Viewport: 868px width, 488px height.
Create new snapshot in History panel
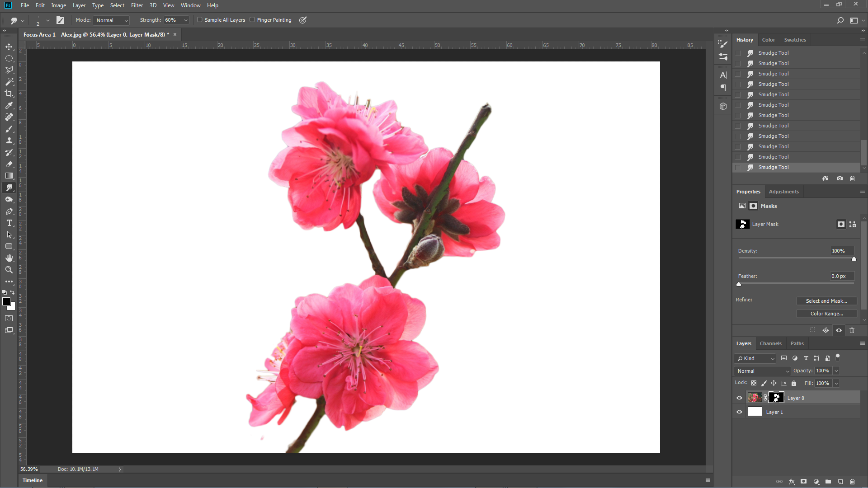[x=840, y=178]
